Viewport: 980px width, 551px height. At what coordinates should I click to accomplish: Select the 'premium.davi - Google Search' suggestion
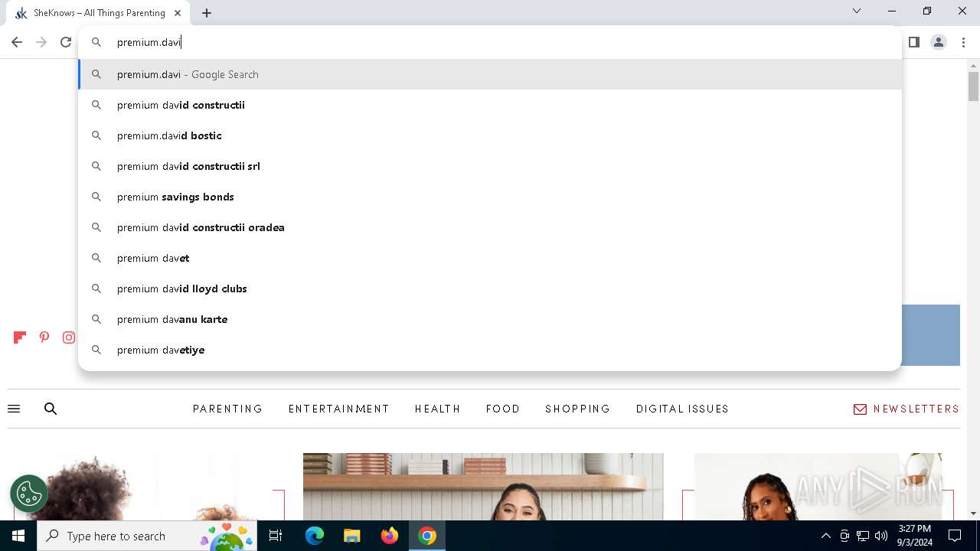(490, 74)
